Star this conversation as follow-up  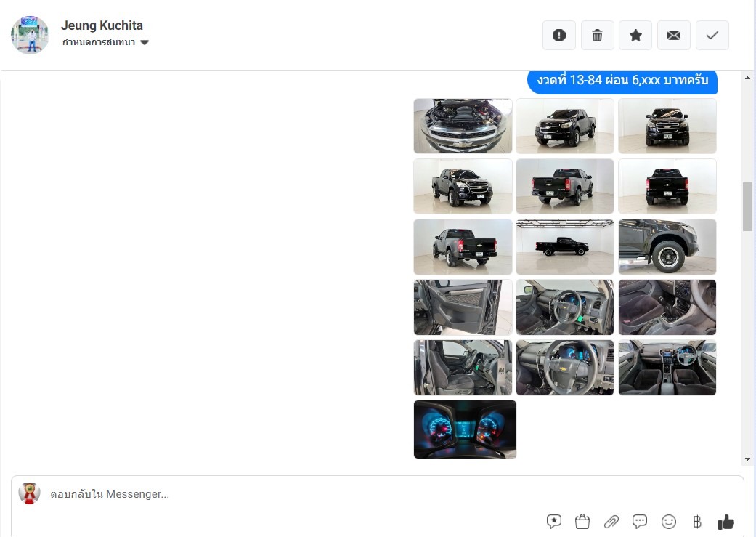635,35
